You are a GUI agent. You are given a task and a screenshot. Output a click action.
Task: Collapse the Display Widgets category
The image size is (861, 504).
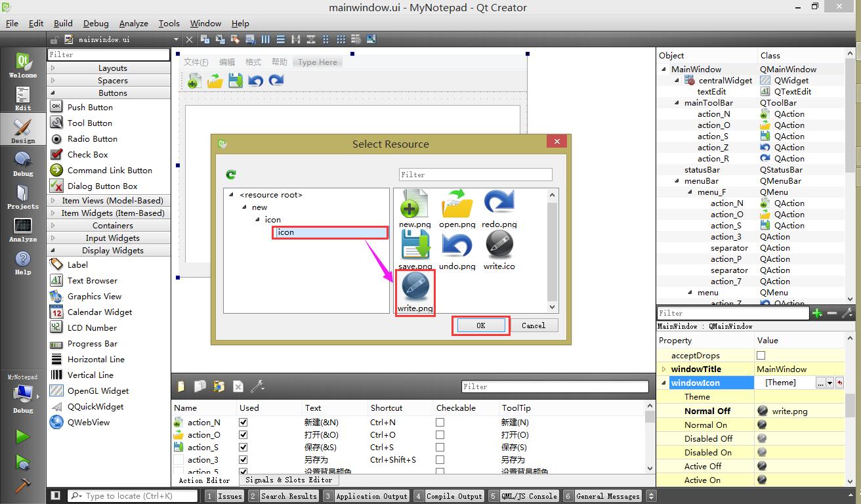pos(109,251)
